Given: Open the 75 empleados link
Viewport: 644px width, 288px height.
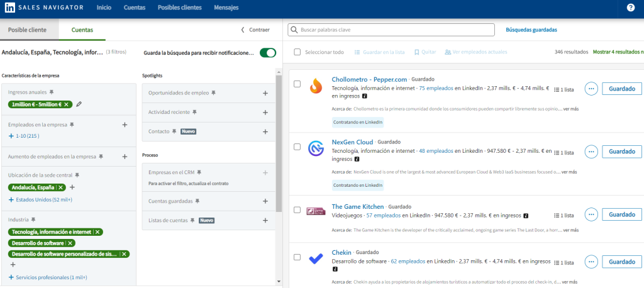Looking at the screenshot, I should [436, 88].
